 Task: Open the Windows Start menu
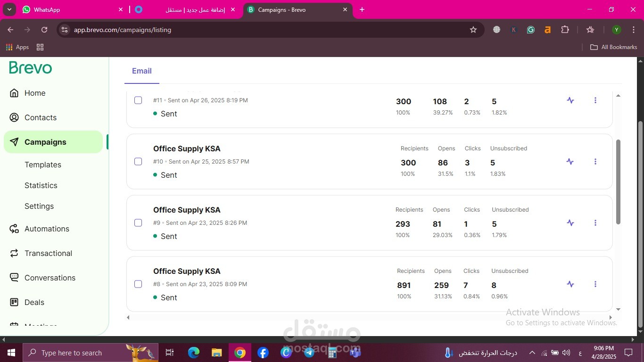click(11, 353)
